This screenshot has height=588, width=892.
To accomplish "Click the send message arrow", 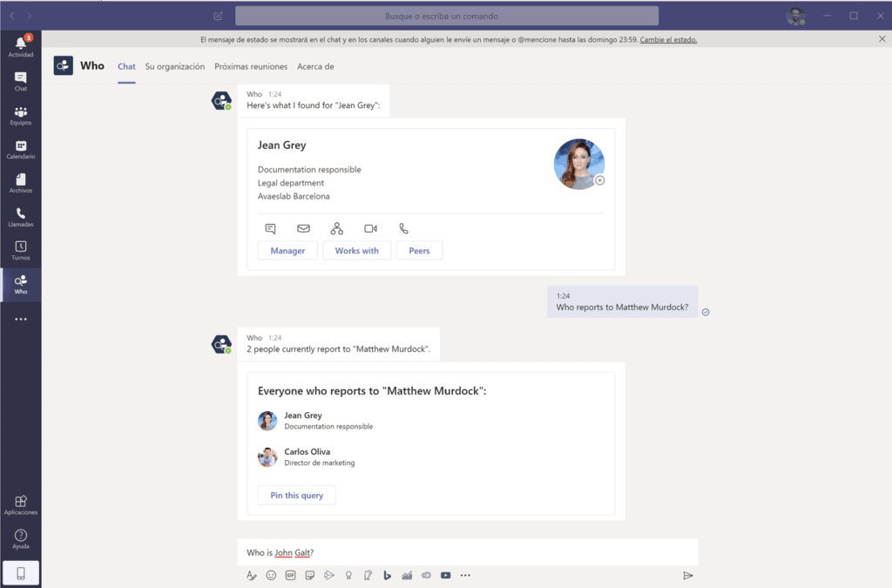I will click(x=688, y=575).
